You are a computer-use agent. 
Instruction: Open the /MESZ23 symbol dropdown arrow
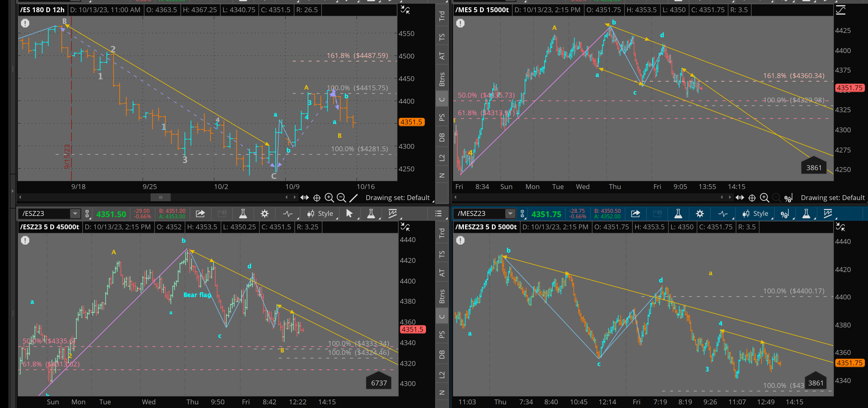point(510,213)
